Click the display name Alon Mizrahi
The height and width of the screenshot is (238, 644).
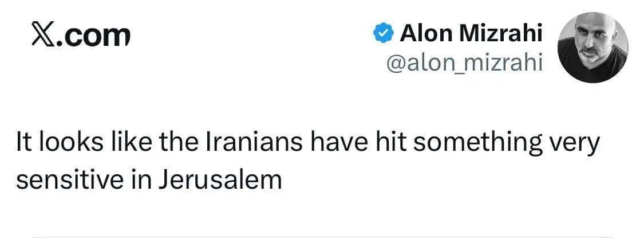tap(471, 34)
